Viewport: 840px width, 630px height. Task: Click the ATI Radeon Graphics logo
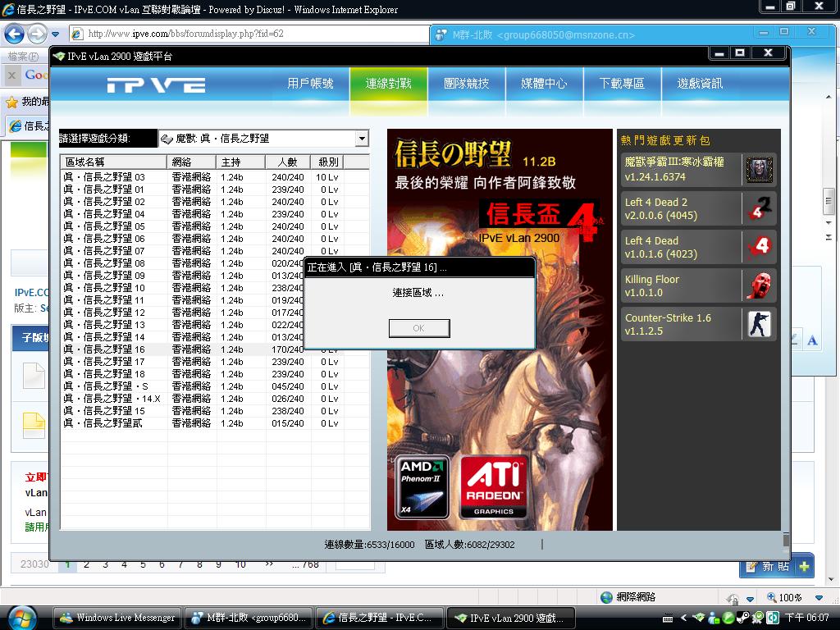pyautogui.click(x=494, y=487)
